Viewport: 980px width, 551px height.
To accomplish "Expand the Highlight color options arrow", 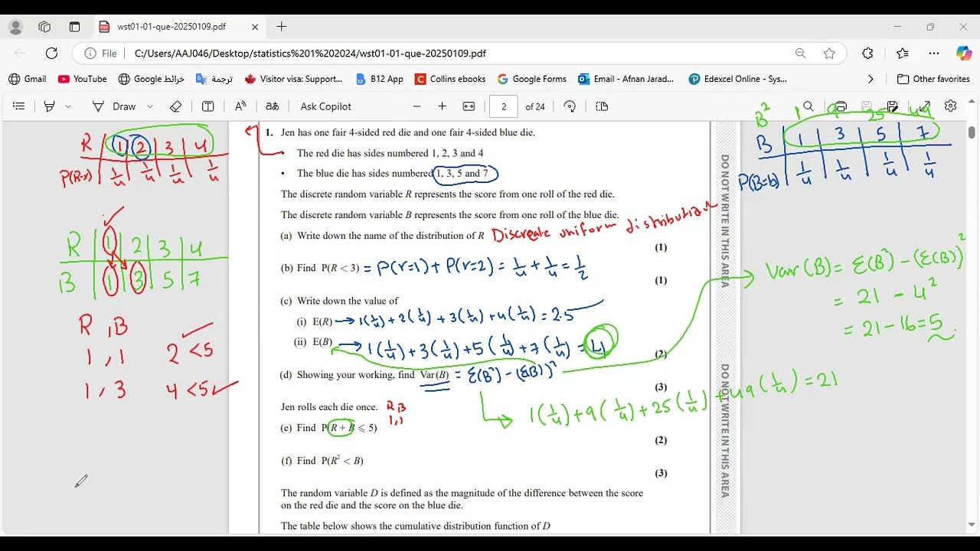I will (x=68, y=106).
